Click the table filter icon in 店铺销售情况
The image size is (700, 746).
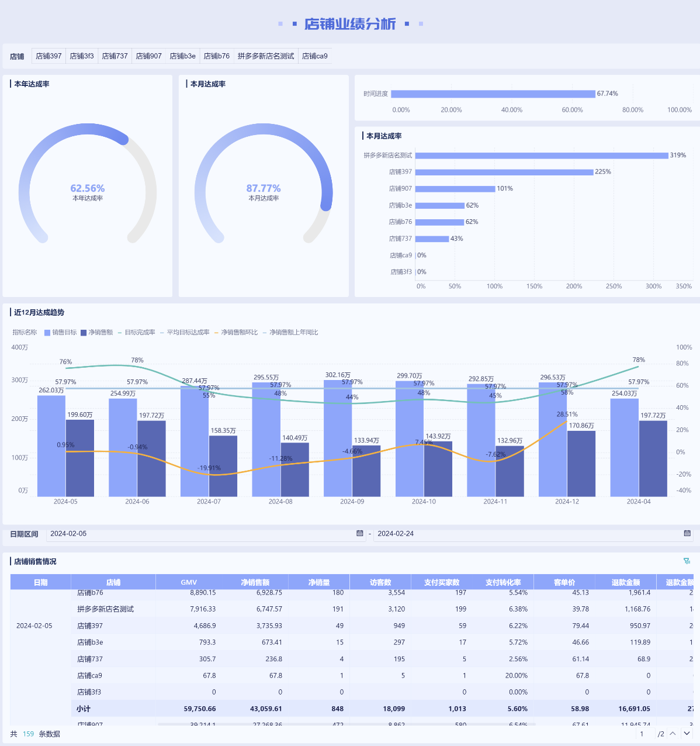tap(687, 561)
